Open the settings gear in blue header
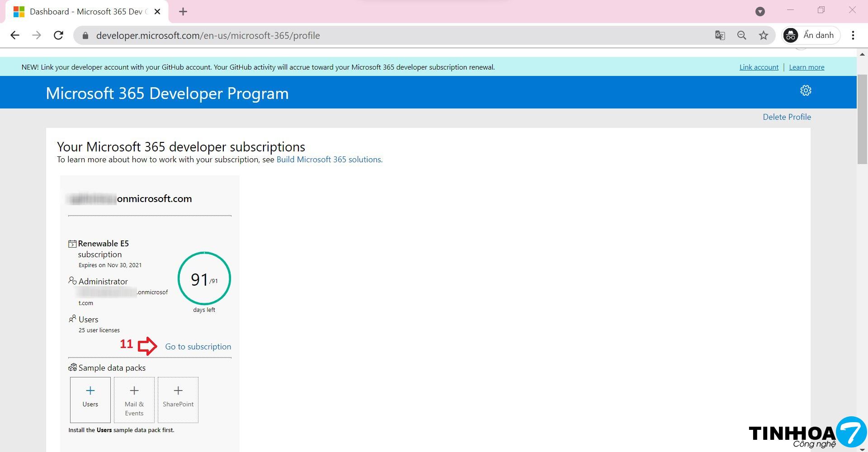This screenshot has height=452, width=868. [805, 90]
